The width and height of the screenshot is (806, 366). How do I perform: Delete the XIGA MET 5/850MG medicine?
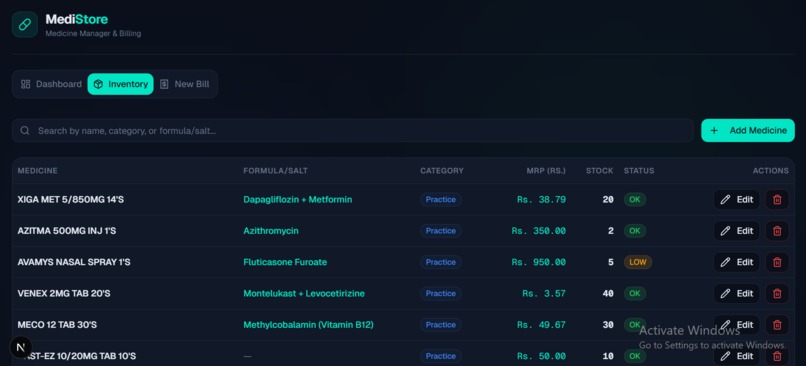coord(777,199)
